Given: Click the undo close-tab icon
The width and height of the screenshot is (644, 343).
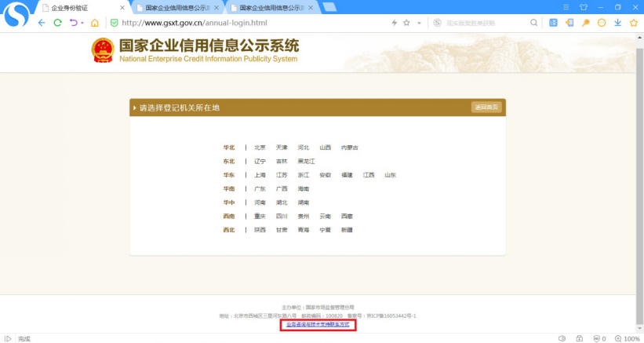Looking at the screenshot, I should tap(74, 23).
